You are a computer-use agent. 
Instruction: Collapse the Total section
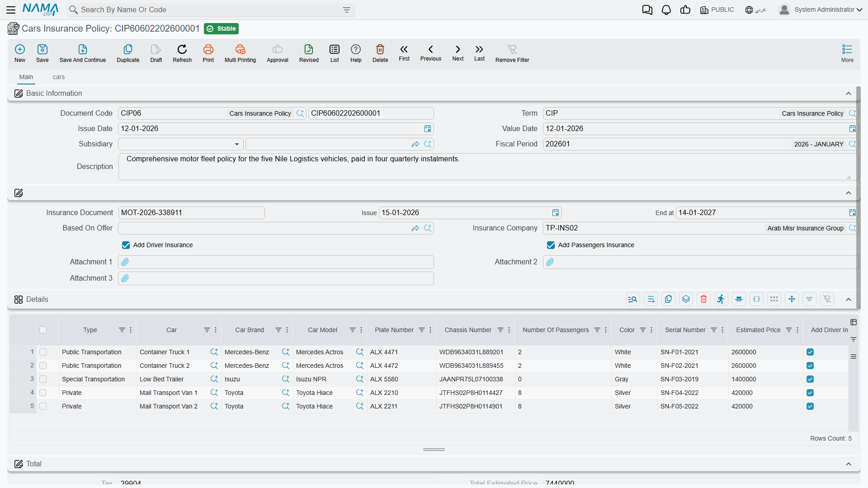[849, 464]
